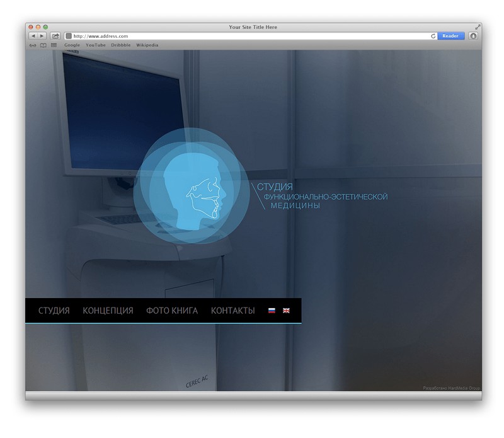Viewport: 504px width, 438px height.
Task: Open the share icon in toolbar
Action: [55, 36]
